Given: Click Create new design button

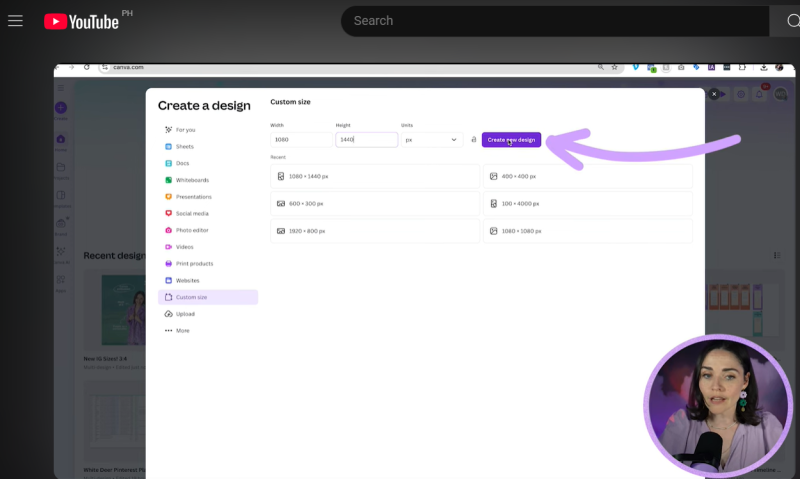Looking at the screenshot, I should 511,139.
